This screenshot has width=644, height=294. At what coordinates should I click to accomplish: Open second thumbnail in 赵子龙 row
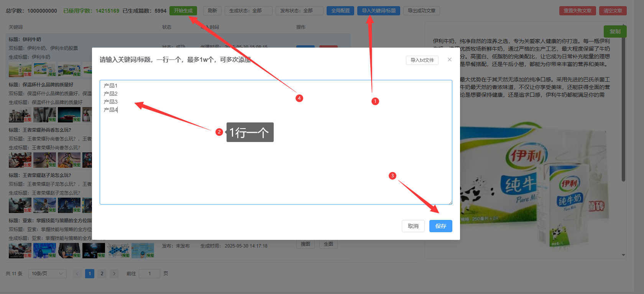coord(45,205)
